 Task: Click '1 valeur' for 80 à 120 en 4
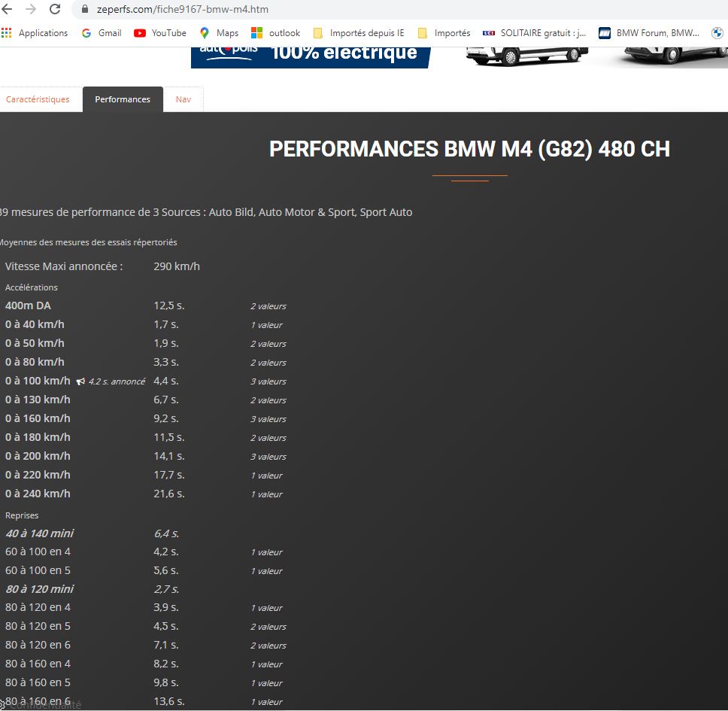266,608
